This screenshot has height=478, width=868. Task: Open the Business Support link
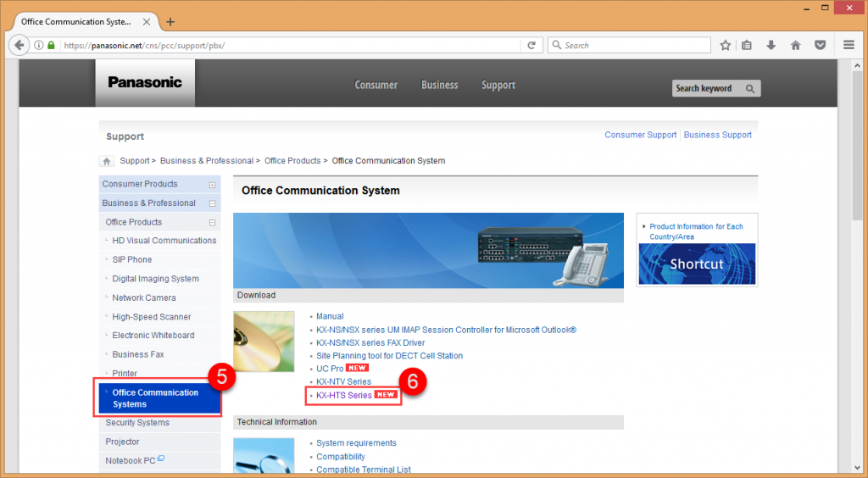coord(717,135)
